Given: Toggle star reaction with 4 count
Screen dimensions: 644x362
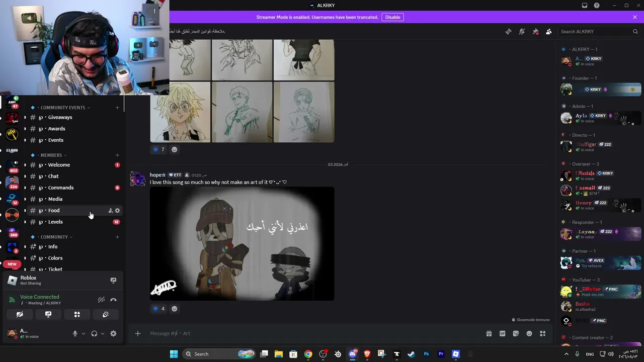Looking at the screenshot, I should pyautogui.click(x=159, y=309).
